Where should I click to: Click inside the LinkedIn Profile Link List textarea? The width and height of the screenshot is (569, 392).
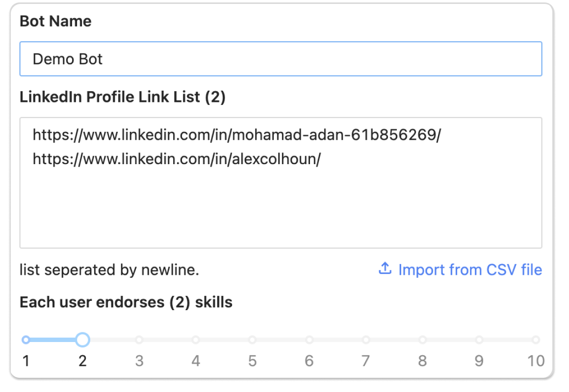click(281, 206)
